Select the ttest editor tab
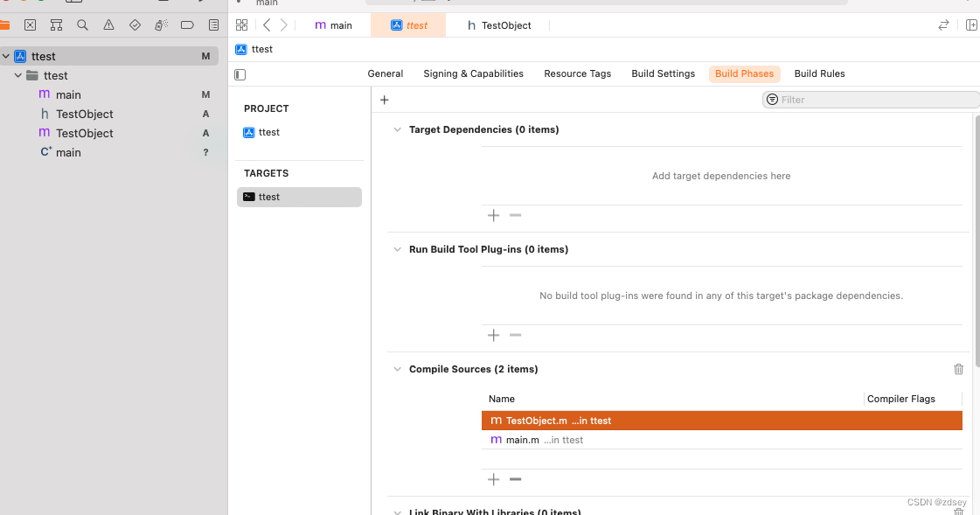Screen dimensions: 980x515 409,25
